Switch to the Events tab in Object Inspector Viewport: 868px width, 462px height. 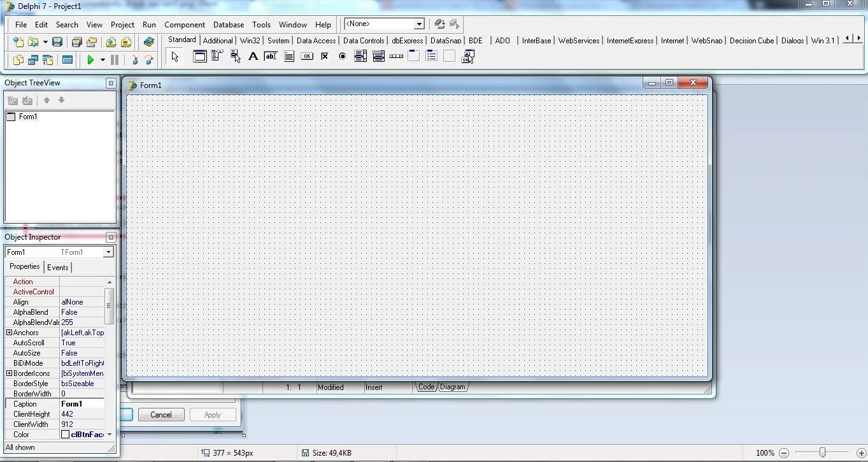[57, 268]
